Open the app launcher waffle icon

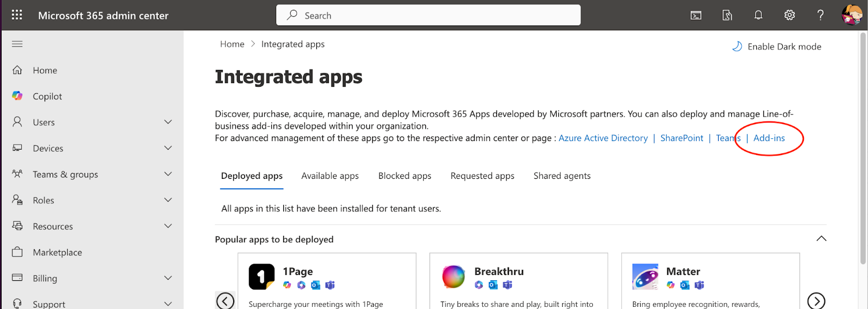tap(17, 15)
